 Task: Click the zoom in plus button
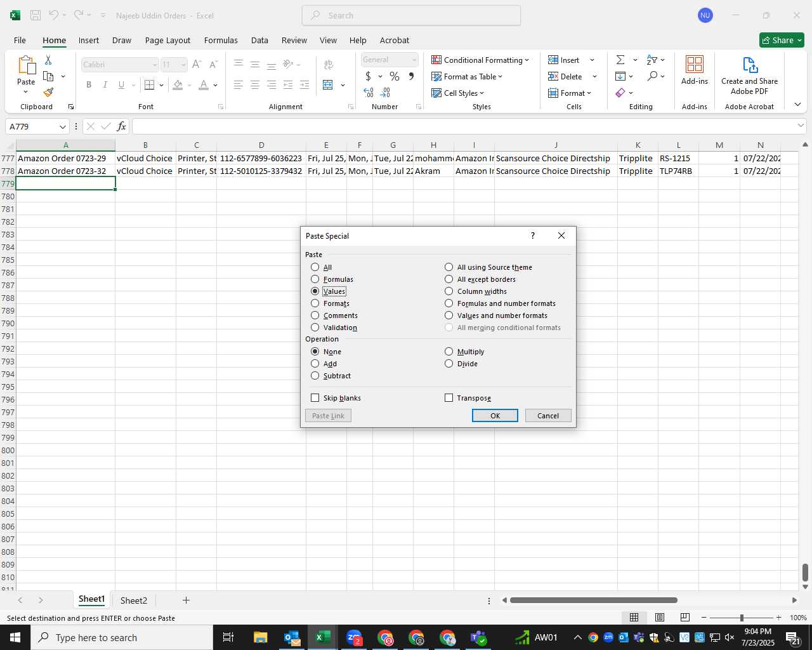click(x=778, y=618)
